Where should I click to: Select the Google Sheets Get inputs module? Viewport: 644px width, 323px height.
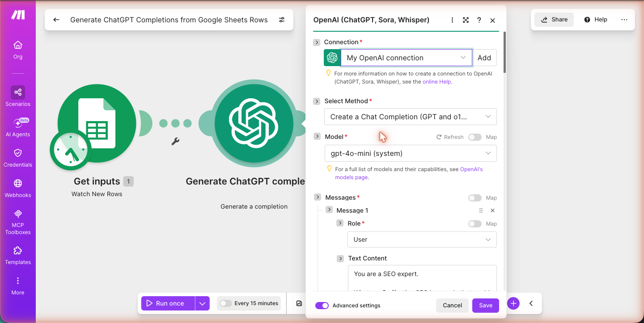[x=97, y=123]
